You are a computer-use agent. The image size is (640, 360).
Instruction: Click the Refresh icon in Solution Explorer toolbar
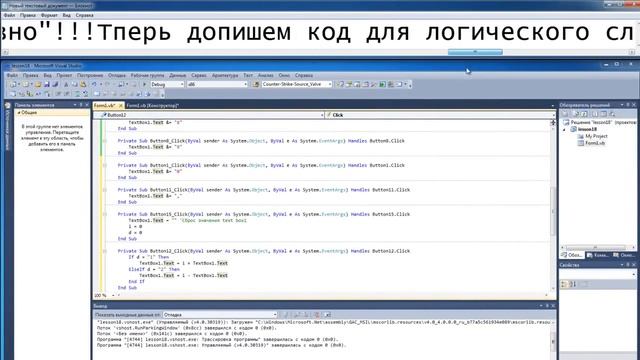[x=584, y=114]
